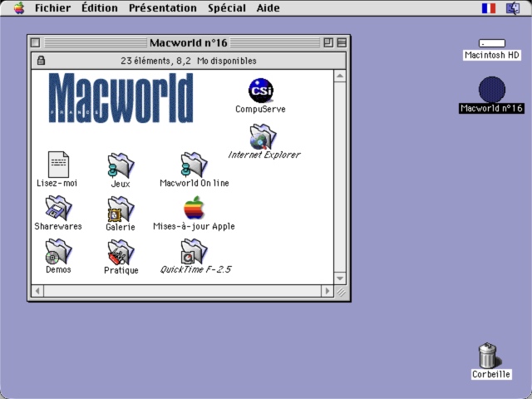The height and width of the screenshot is (399, 532).
Task: Select the Sharewares folder icon
Action: (58, 208)
